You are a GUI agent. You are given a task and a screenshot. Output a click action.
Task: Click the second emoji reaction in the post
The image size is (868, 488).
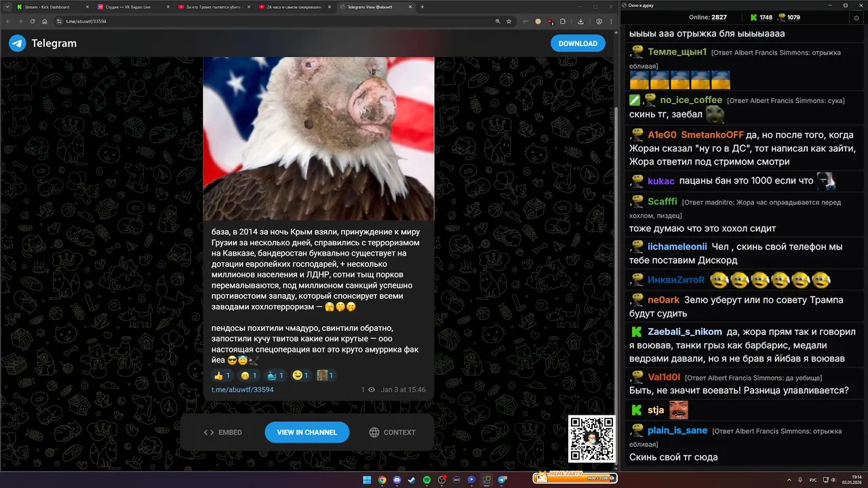pos(249,375)
